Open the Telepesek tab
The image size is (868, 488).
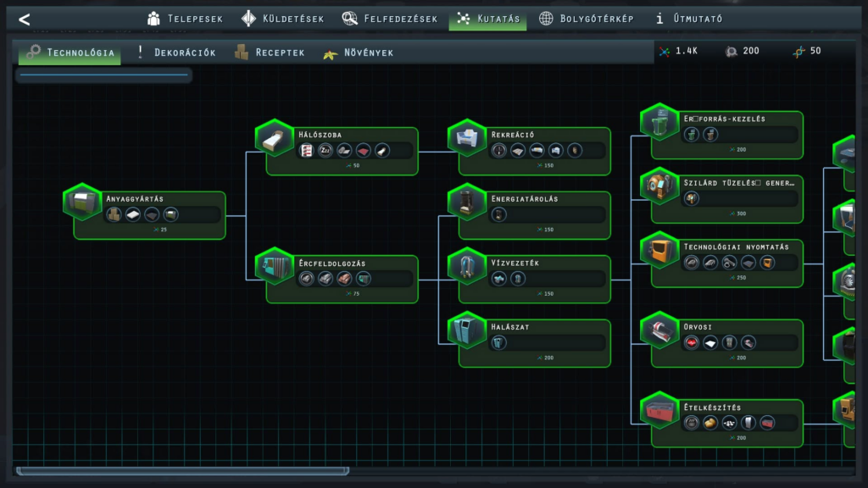(185, 19)
